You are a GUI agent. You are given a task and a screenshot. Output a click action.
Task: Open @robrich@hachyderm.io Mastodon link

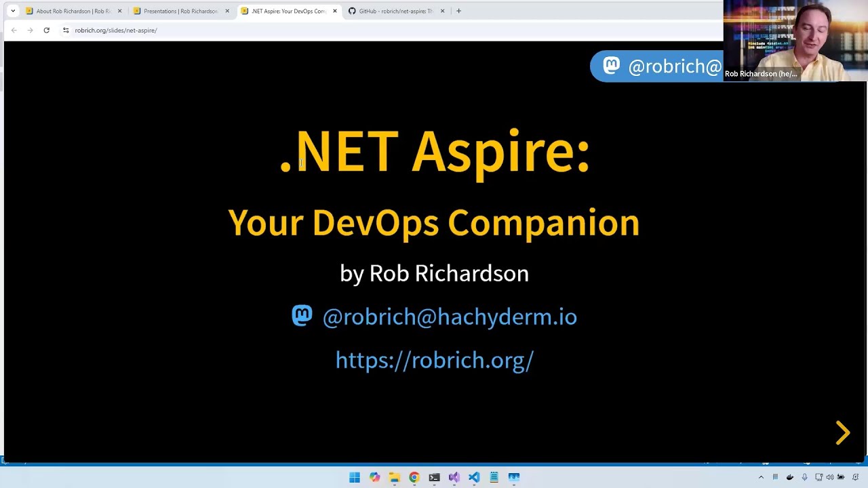450,317
